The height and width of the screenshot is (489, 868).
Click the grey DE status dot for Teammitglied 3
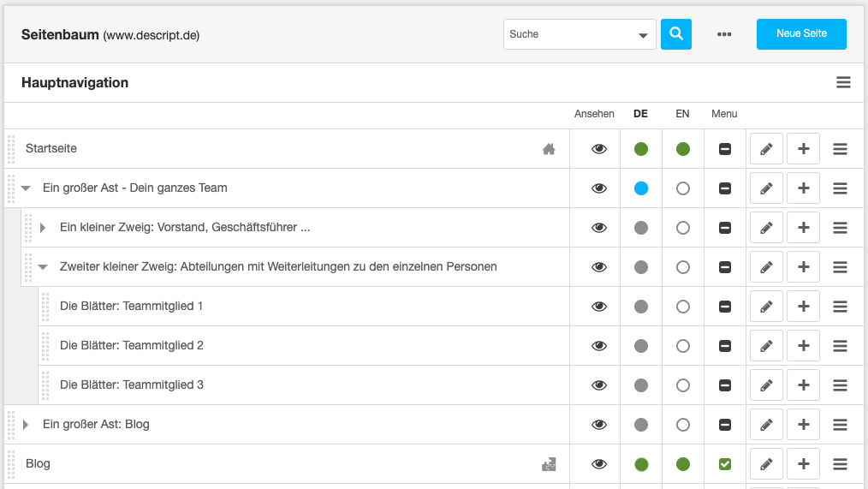(641, 385)
